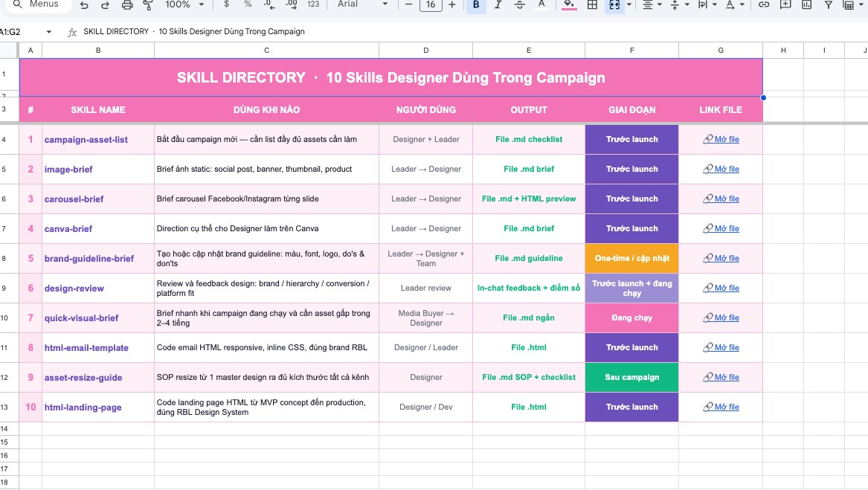This screenshot has height=490, width=868.
Task: Decrease font size with minus button
Action: click(408, 4)
